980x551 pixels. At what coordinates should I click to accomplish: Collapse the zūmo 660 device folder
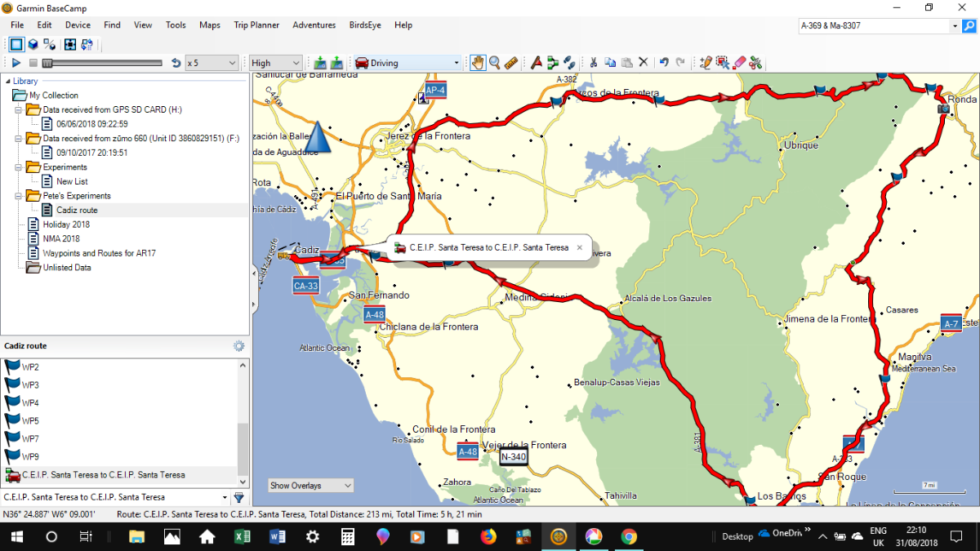click(x=19, y=138)
